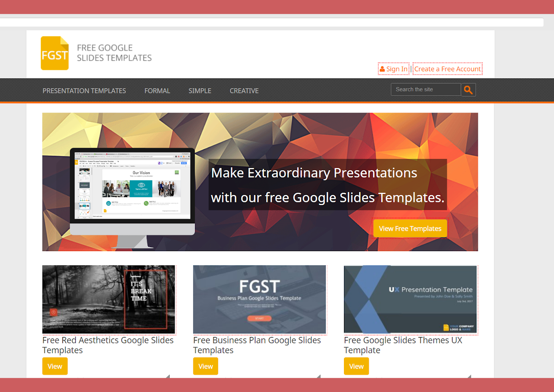Click the magnifier search button
Screen dimensions: 554x392
(x=468, y=90)
